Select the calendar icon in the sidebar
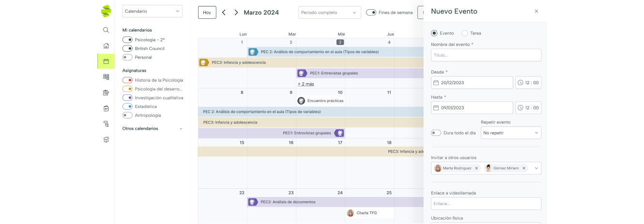 (x=106, y=61)
